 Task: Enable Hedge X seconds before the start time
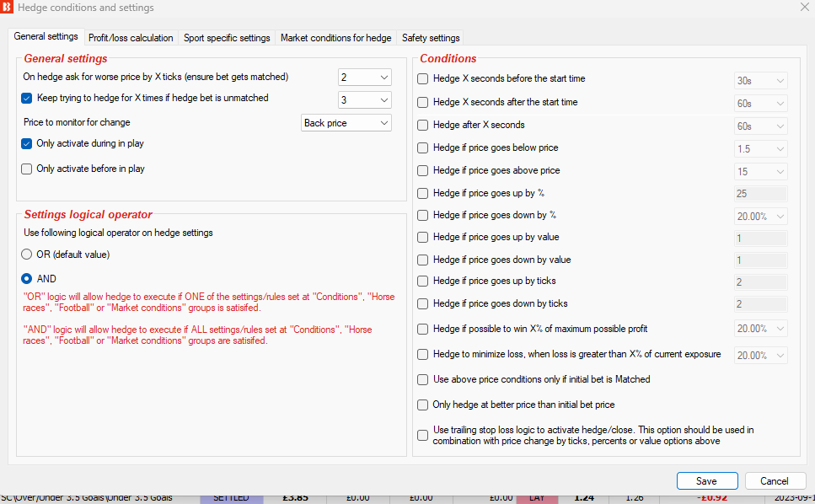tap(423, 79)
